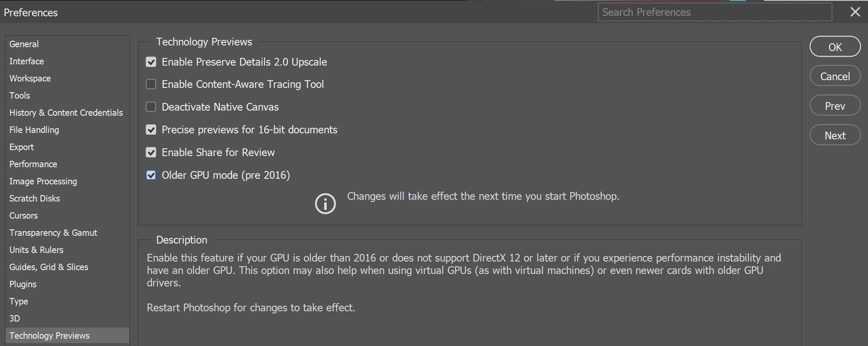Screen dimensions: 868x346
Task: Select File Handling in the sidebar
Action: click(x=67, y=130)
